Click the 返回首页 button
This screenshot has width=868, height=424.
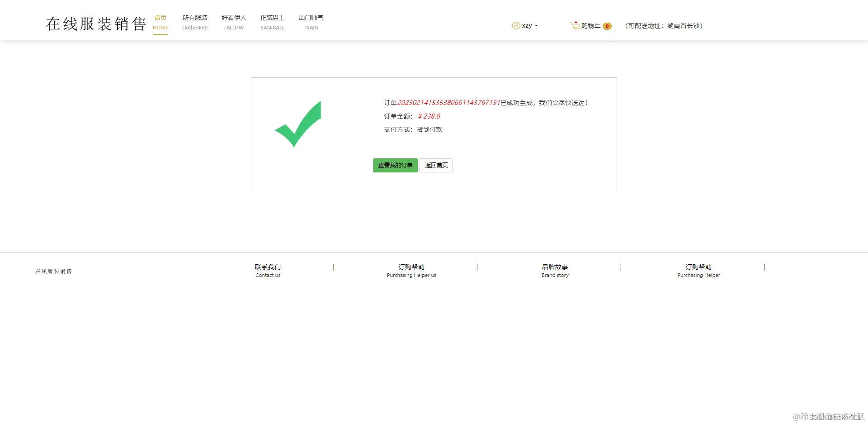point(436,165)
